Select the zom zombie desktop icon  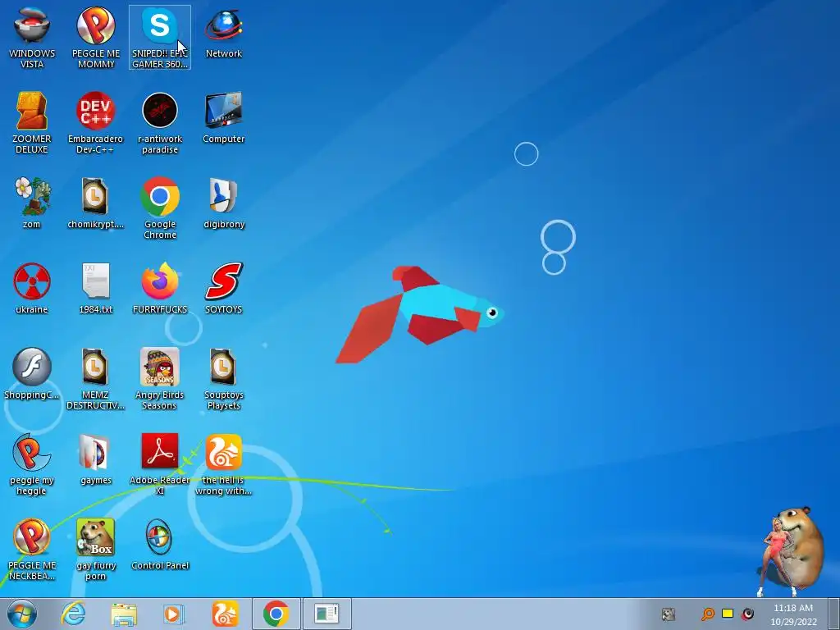coord(32,203)
